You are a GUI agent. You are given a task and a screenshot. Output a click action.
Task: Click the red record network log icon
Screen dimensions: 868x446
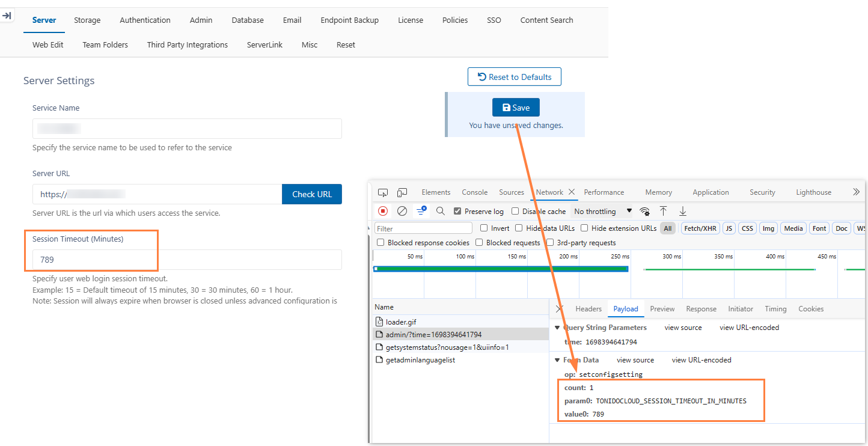pos(383,211)
